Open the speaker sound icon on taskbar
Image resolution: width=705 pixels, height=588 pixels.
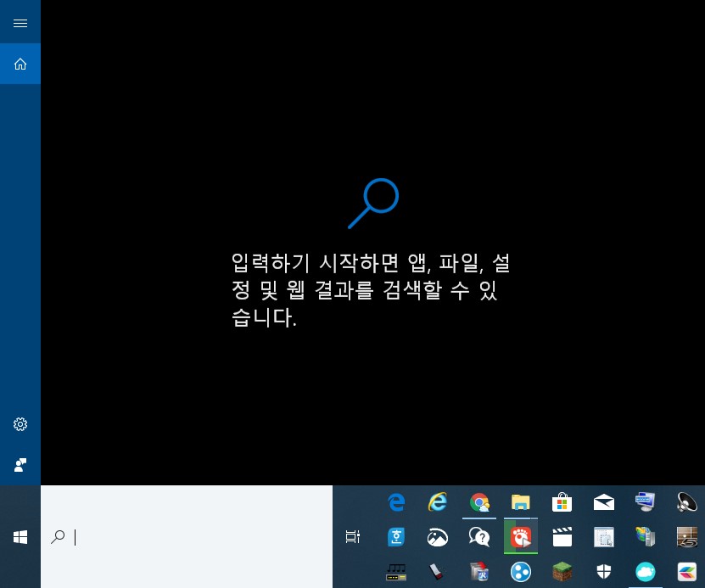[686, 502]
